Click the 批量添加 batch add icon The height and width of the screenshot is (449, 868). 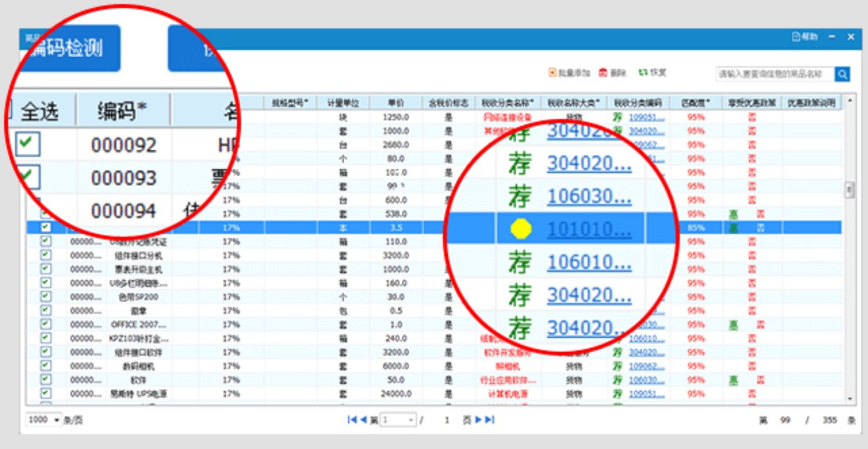coord(552,73)
